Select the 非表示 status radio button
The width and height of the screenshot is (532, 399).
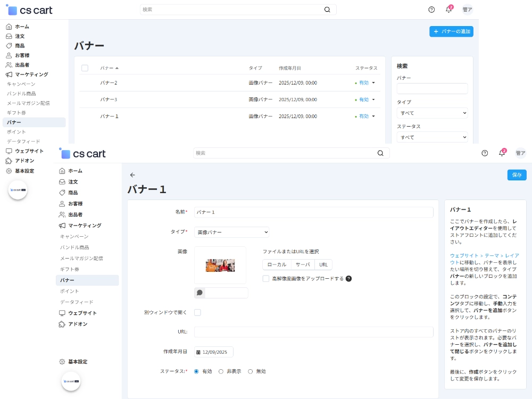221,371
